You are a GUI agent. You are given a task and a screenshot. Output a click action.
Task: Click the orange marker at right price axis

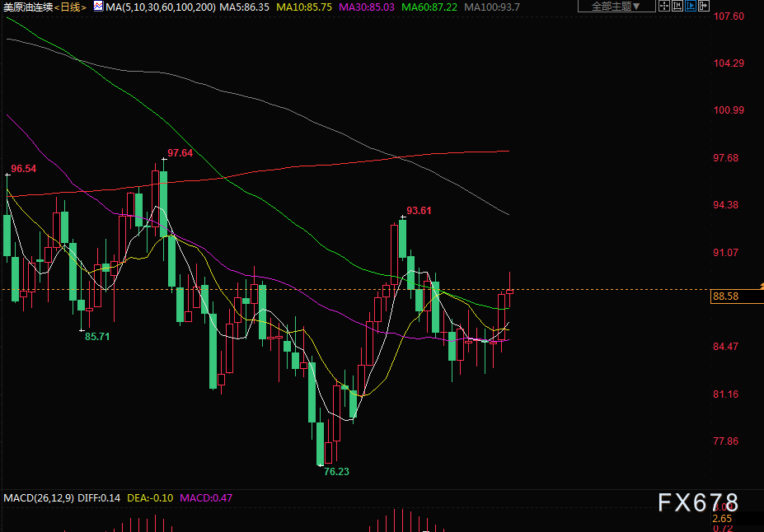click(761, 285)
